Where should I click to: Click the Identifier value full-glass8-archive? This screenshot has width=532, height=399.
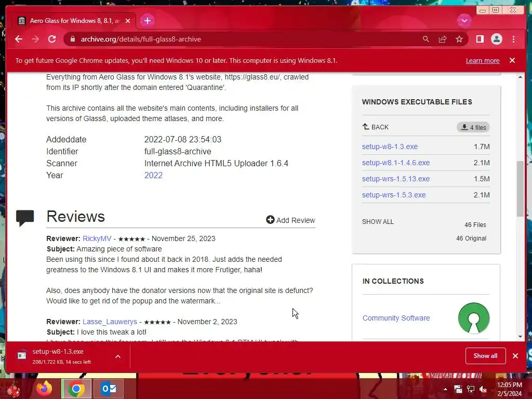(178, 151)
